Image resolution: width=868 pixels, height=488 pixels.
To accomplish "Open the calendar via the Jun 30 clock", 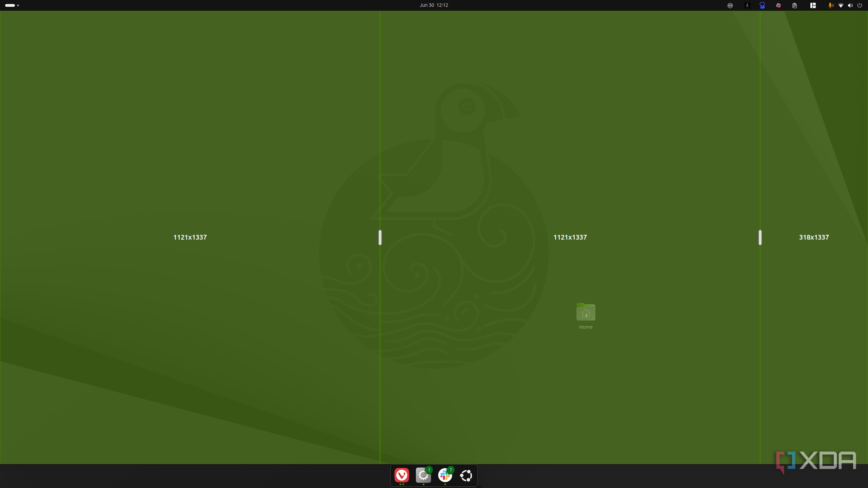I will pyautogui.click(x=434, y=5).
